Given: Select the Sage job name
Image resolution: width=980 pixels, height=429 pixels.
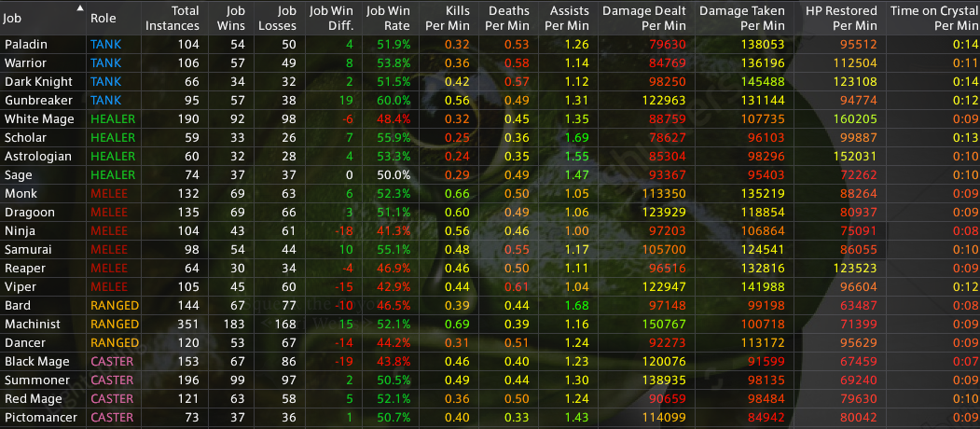Looking at the screenshot, I should click(x=18, y=175).
